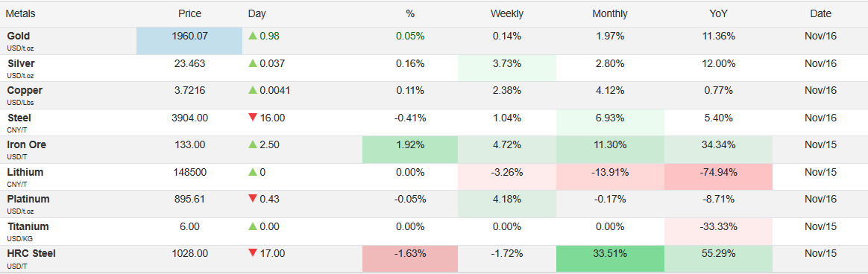Image resolution: width=868 pixels, height=274 pixels.
Task: Click the green up arrow beside Gold's 0.98
Action: [253, 36]
